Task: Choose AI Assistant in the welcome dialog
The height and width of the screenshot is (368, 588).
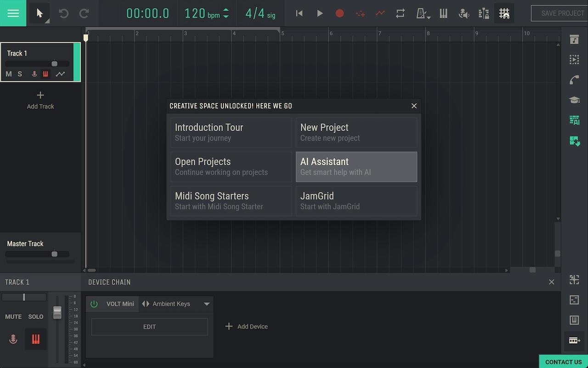Action: [x=356, y=167]
